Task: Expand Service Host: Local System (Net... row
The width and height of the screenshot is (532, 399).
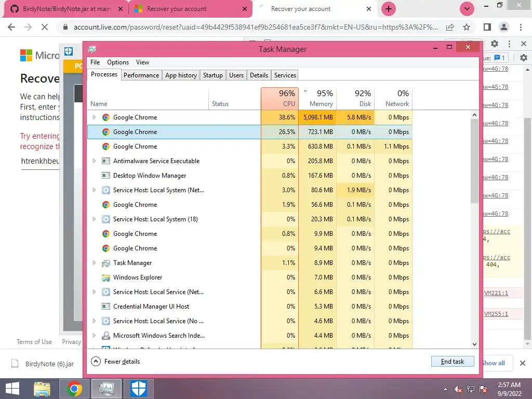Action: click(x=94, y=190)
